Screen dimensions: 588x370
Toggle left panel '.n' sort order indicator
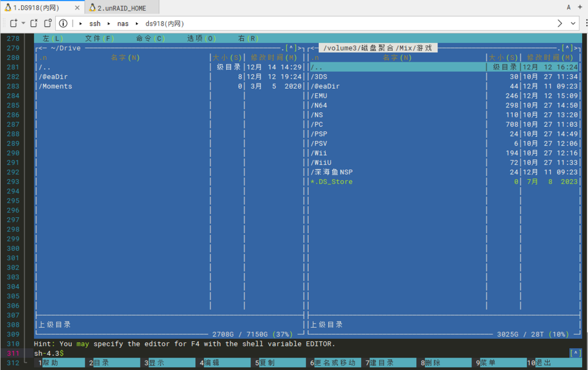43,58
